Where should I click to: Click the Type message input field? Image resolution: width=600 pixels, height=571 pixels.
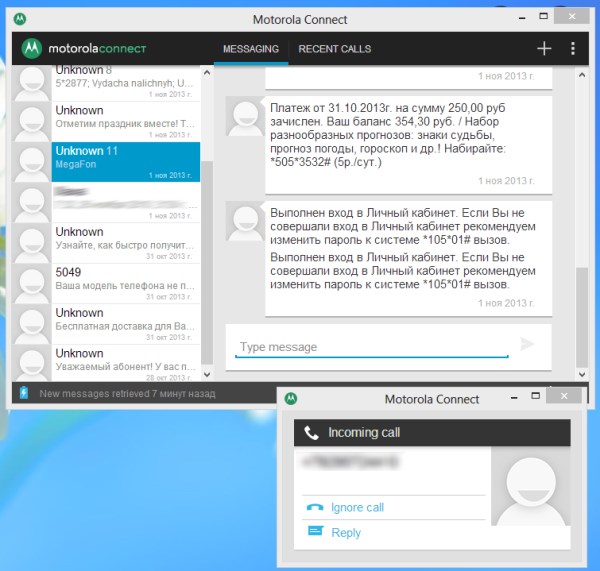[372, 347]
